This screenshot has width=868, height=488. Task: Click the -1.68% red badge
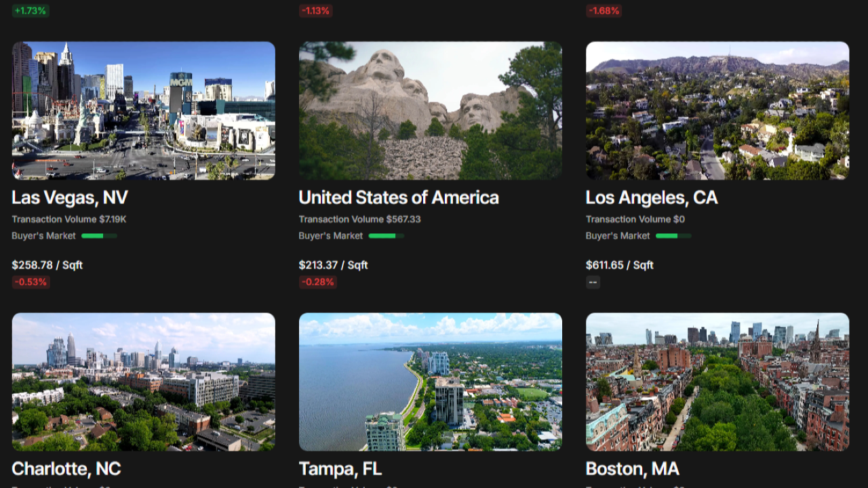(x=604, y=11)
